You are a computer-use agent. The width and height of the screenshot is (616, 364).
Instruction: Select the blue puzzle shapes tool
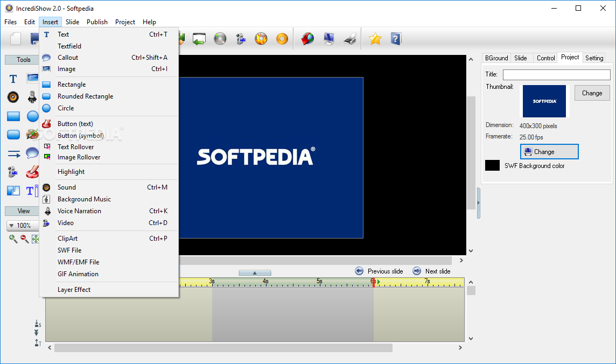13,191
